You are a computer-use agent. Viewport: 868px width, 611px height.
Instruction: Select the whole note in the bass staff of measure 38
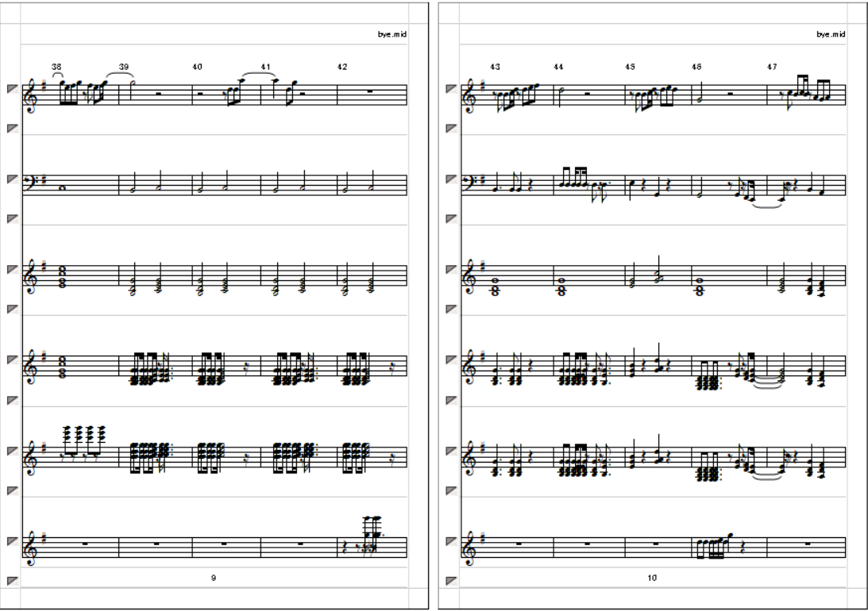click(x=61, y=187)
